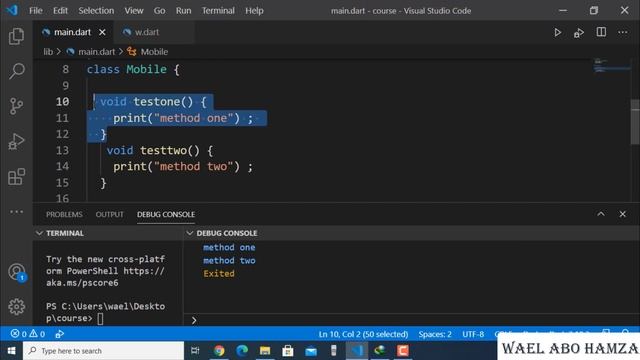The width and height of the screenshot is (640, 360).
Task: Open the Search view in activity bar
Action: click(16, 71)
